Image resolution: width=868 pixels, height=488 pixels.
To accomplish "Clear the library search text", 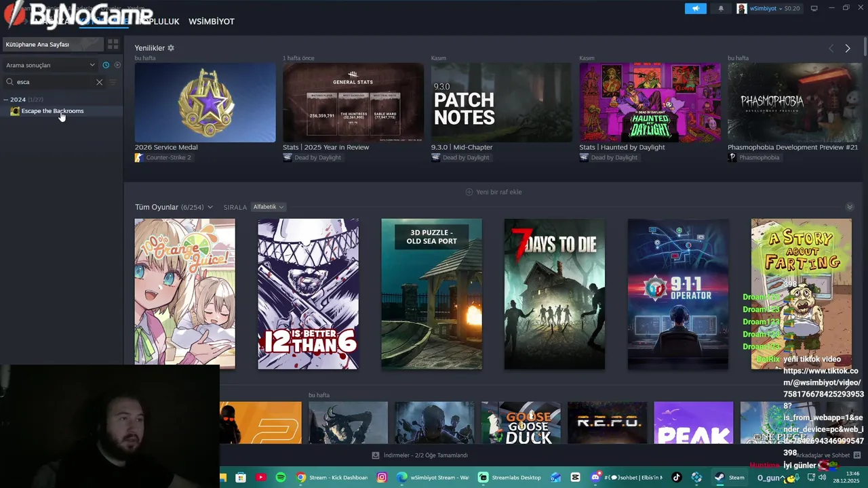I will pyautogui.click(x=99, y=82).
